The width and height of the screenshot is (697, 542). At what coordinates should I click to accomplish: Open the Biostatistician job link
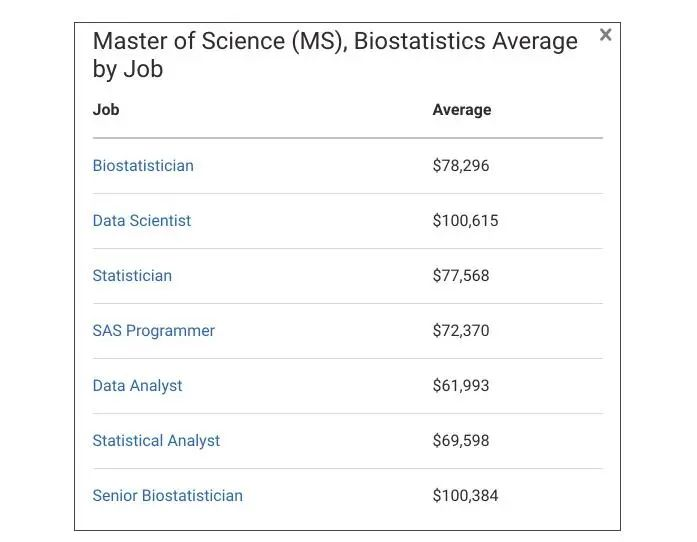[x=143, y=166]
